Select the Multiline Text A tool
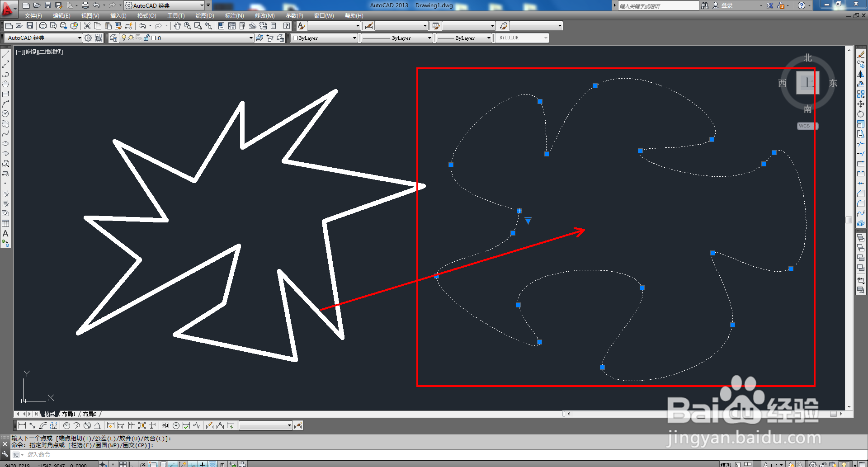 pyautogui.click(x=5, y=233)
